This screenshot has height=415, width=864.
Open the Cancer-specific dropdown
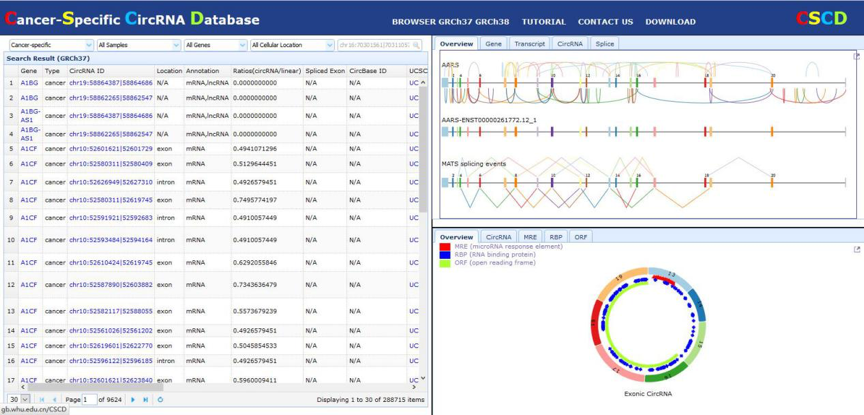pos(51,45)
